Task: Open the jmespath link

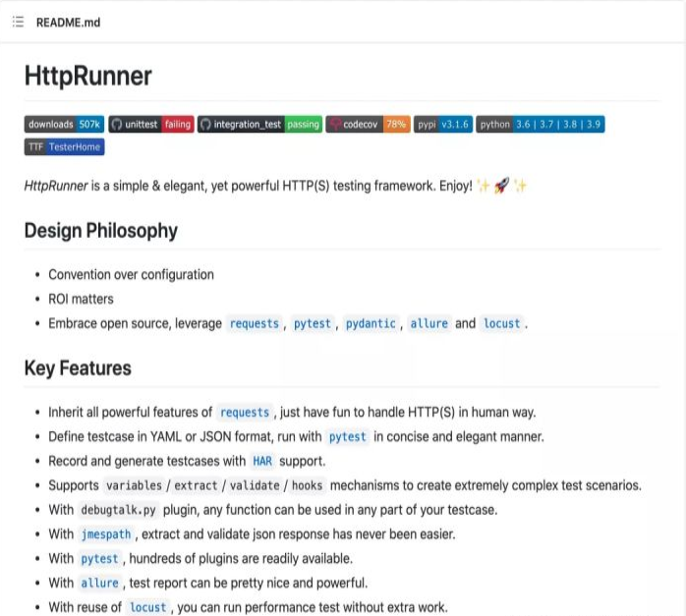Action: tap(104, 534)
